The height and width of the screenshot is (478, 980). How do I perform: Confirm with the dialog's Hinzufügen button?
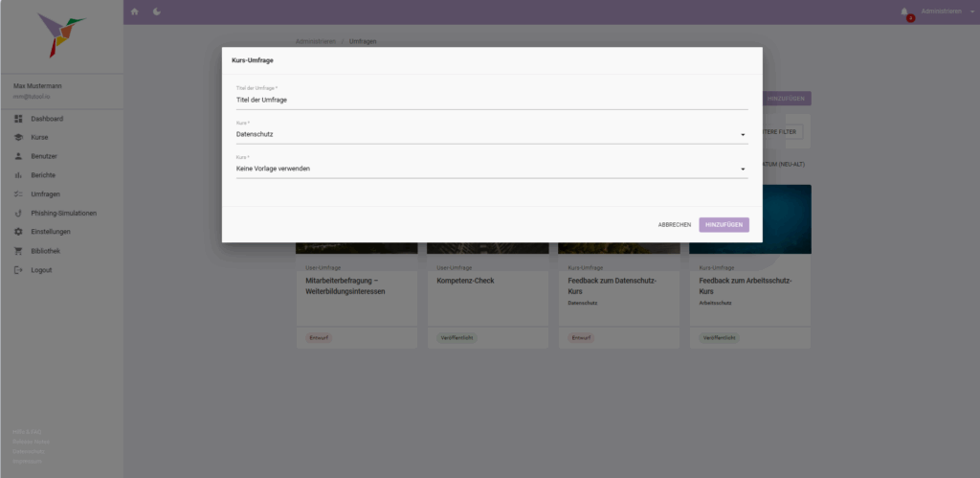[x=724, y=224]
